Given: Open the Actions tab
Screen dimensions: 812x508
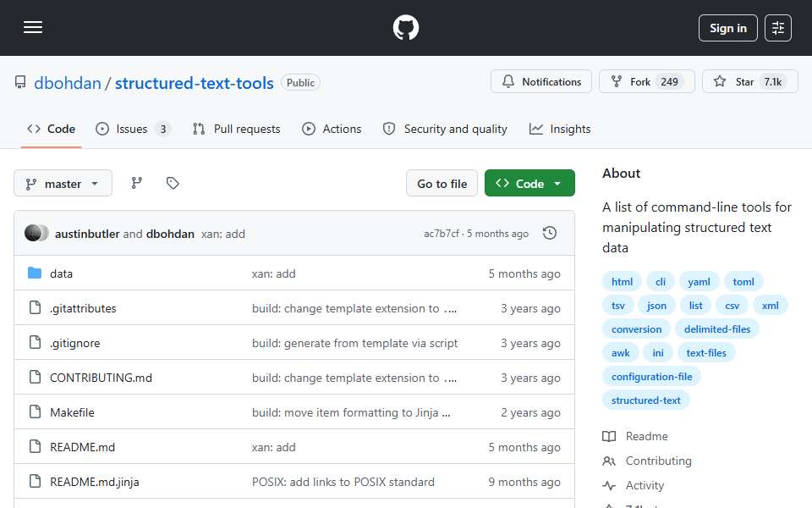Looking at the screenshot, I should click(x=332, y=129).
